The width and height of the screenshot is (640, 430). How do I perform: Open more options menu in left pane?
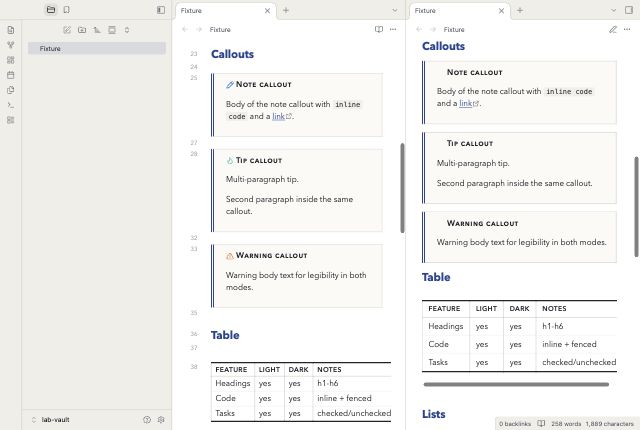pos(393,29)
